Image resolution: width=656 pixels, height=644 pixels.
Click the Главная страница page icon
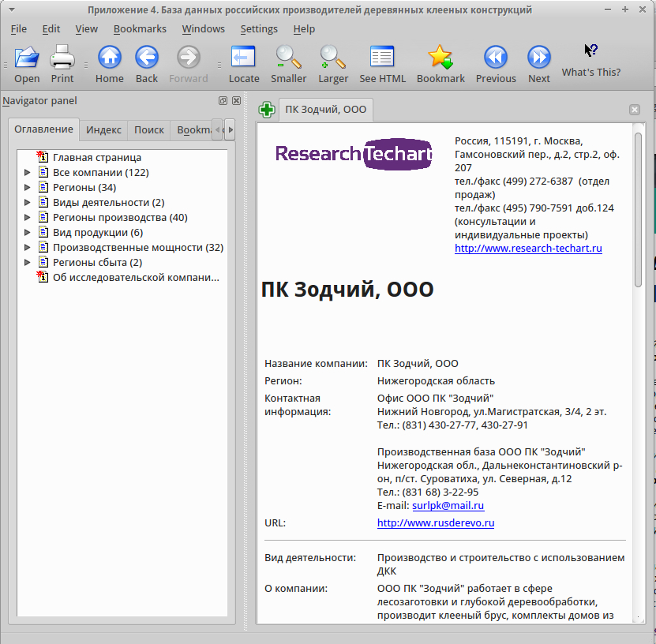(43, 157)
